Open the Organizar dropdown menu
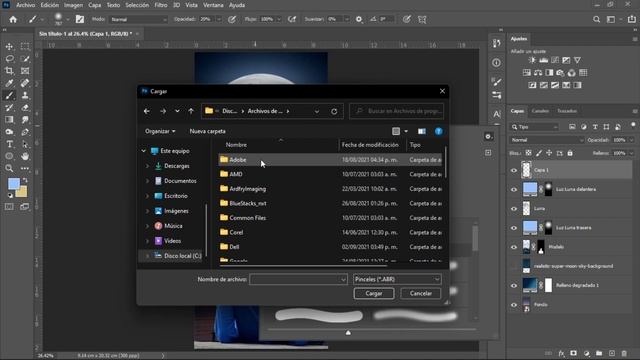 (160, 131)
